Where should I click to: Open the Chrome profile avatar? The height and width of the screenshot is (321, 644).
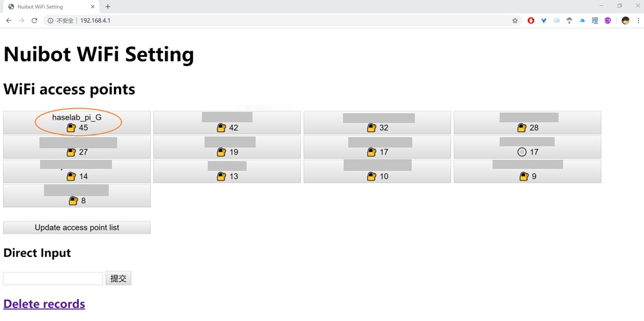(x=625, y=21)
